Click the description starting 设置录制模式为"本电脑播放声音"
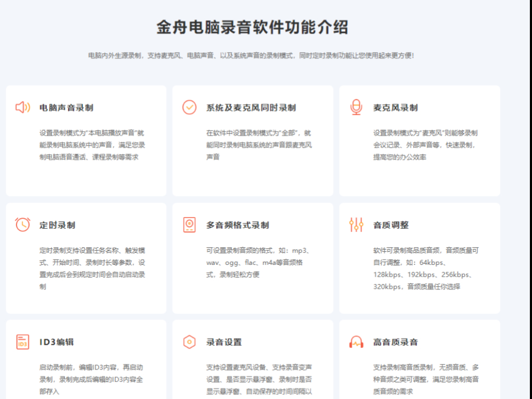 92,145
